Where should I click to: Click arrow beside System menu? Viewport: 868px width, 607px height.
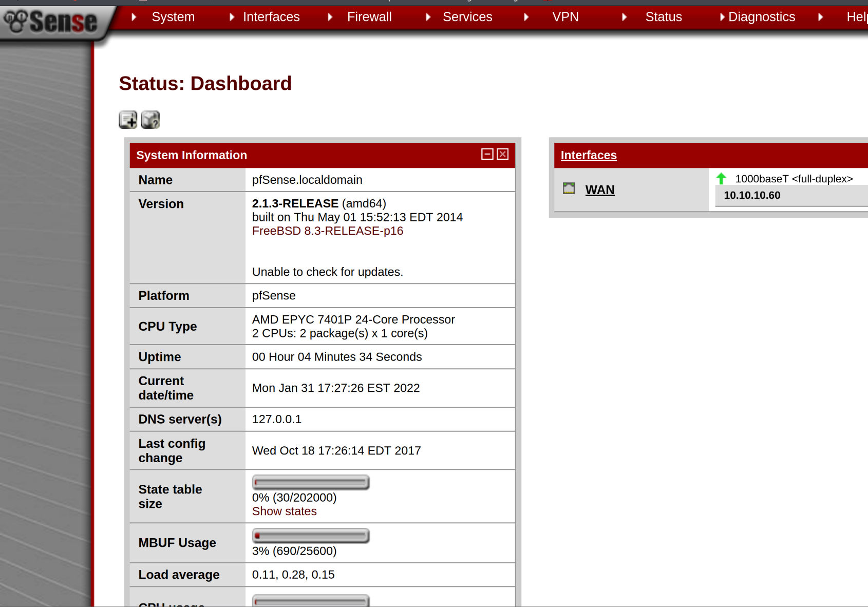(134, 17)
